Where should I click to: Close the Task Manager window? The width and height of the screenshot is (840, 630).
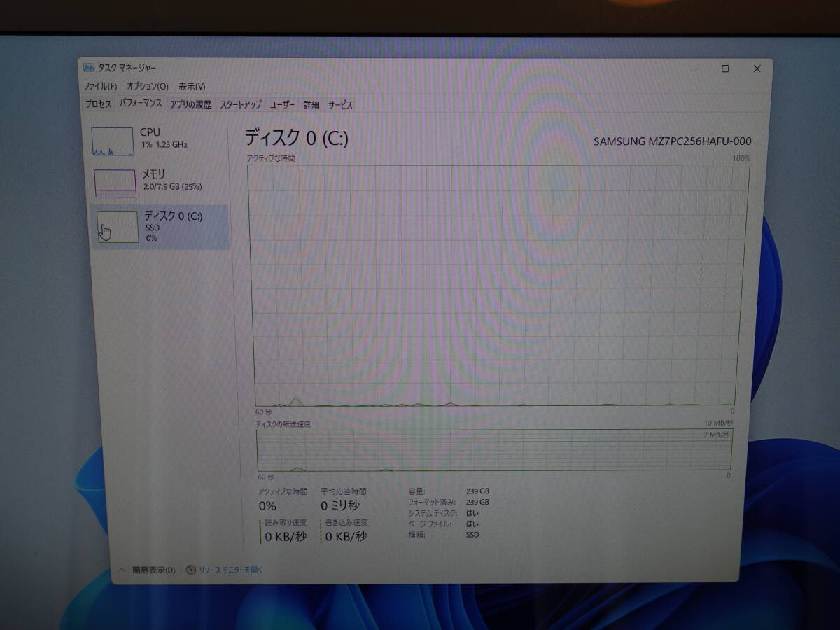tap(757, 69)
